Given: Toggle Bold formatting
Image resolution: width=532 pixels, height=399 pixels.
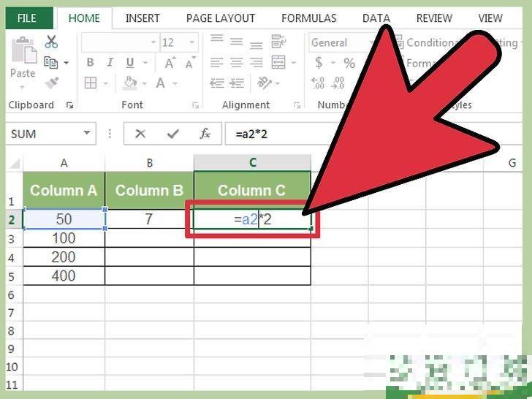Looking at the screenshot, I should 90,62.
